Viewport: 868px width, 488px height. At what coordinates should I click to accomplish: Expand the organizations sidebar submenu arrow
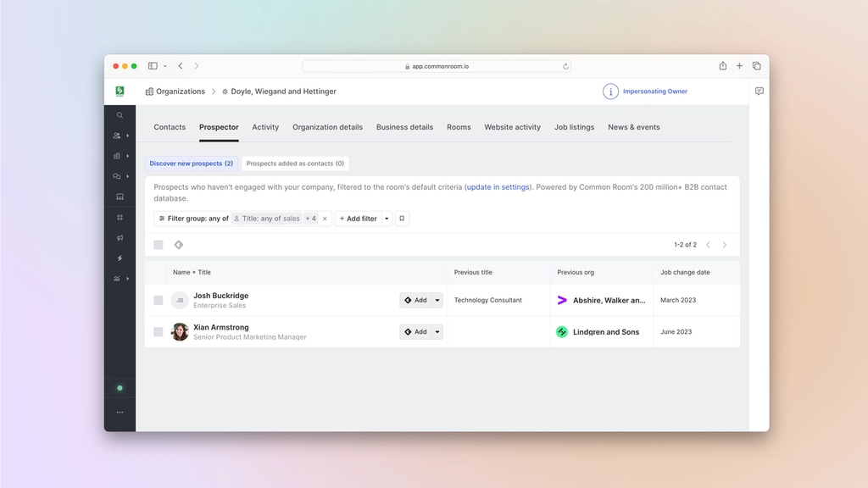coord(128,156)
